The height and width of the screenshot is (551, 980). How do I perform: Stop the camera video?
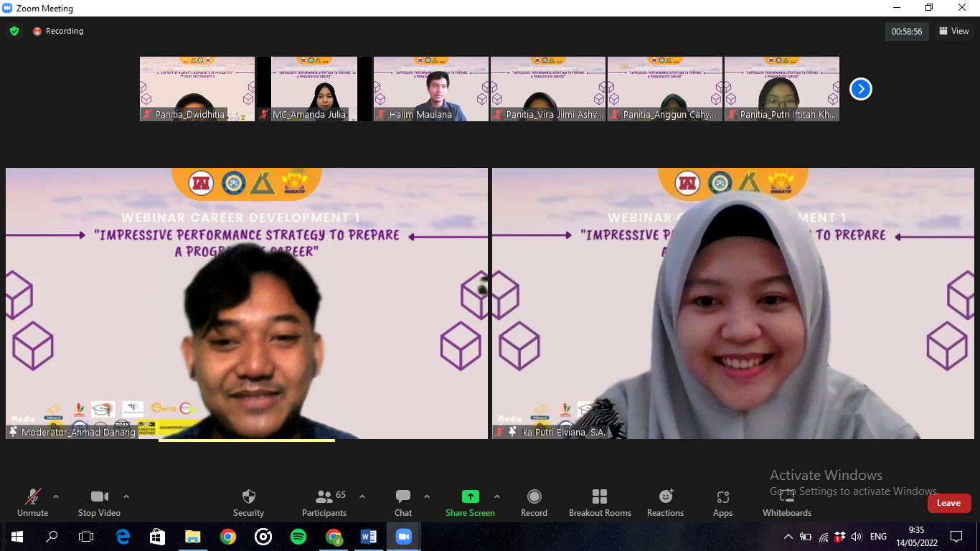(x=99, y=502)
